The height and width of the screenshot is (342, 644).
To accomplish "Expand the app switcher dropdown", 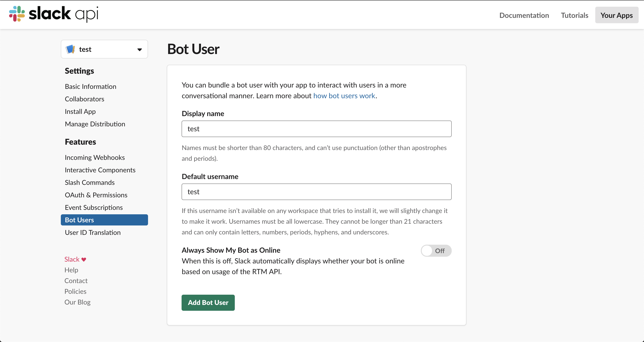I will 139,49.
